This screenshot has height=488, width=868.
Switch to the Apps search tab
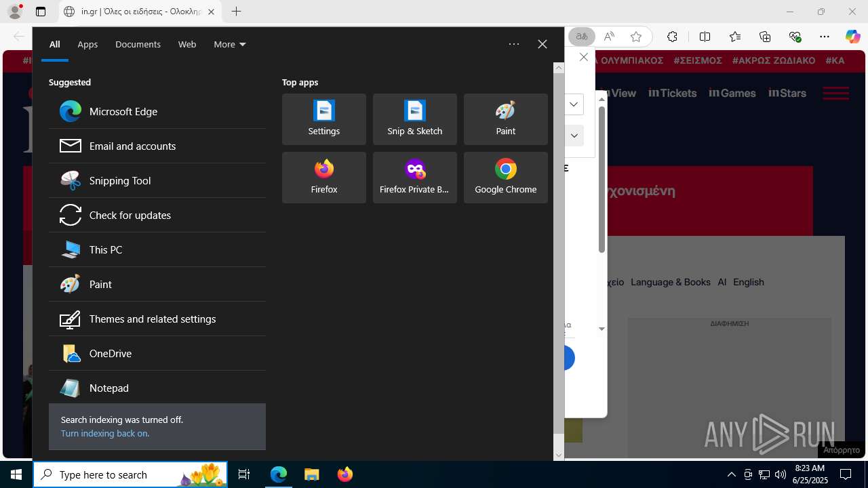click(87, 44)
